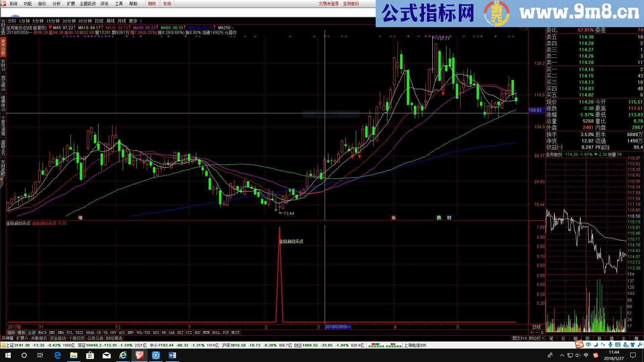Collapse the sidebar with 侧边栏<
This screenshot has height=362, width=644.
tap(537, 338)
